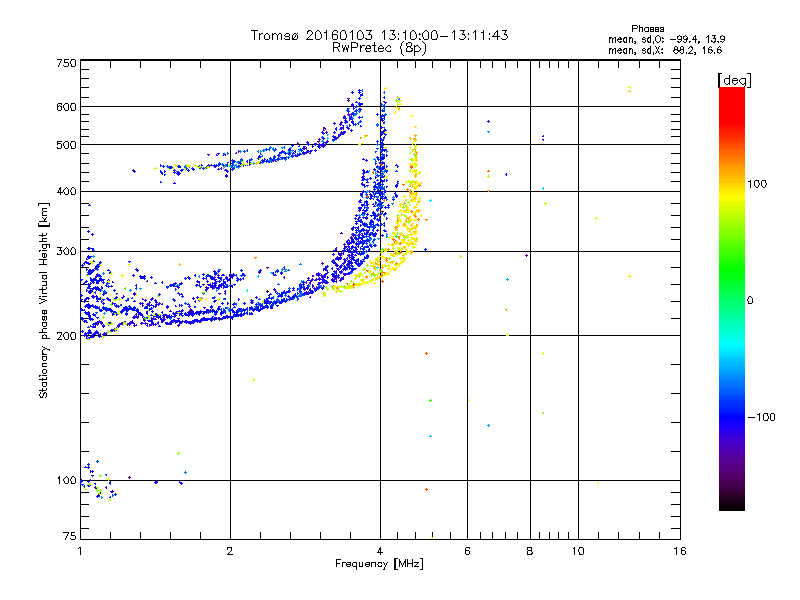This screenshot has width=800, height=600.
Task: Click the x-axis label '1'
Action: 80,551
